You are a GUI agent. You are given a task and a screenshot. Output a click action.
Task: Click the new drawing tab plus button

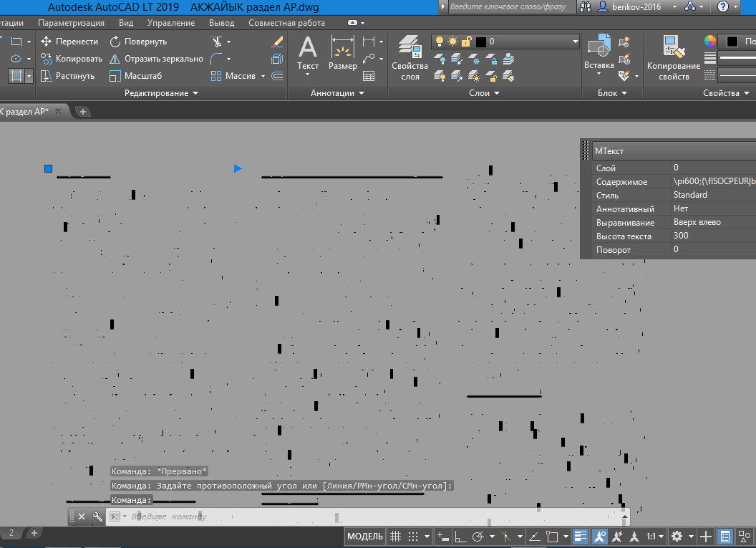click(83, 112)
